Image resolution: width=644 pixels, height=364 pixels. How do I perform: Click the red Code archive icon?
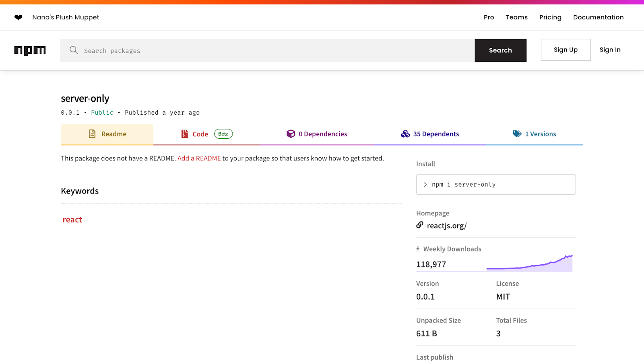[184, 134]
